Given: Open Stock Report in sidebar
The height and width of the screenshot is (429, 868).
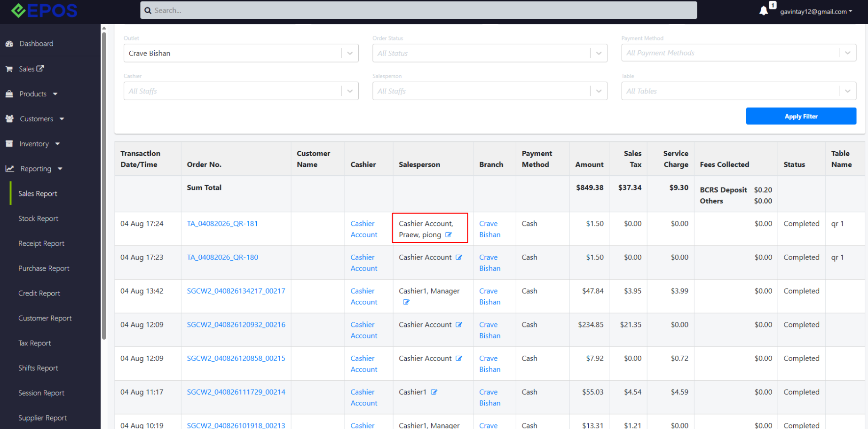Looking at the screenshot, I should tap(38, 218).
